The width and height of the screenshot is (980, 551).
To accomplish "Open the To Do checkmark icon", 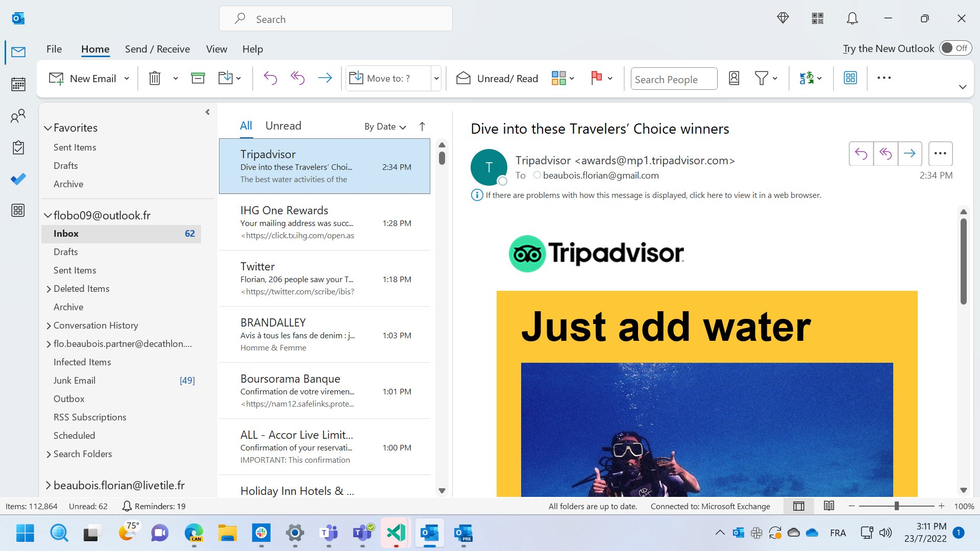I will pyautogui.click(x=18, y=179).
